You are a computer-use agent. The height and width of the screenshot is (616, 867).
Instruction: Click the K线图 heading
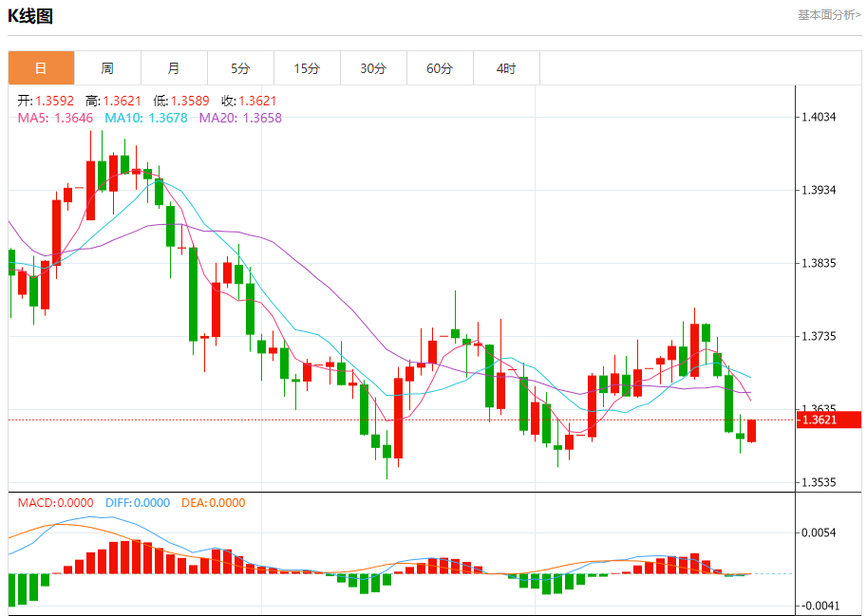[30, 15]
